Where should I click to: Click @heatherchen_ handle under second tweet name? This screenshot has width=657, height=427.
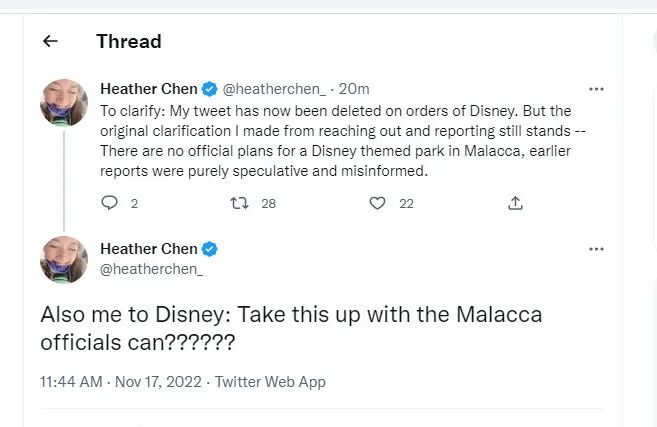pyautogui.click(x=151, y=268)
